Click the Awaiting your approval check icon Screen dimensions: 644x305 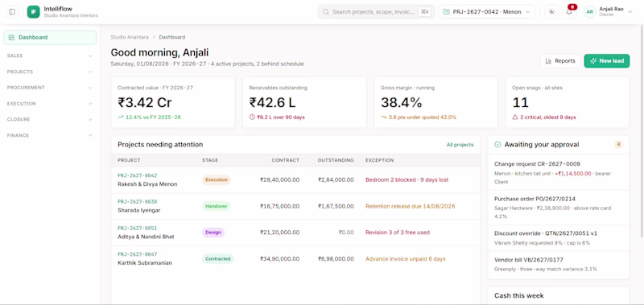[x=497, y=145]
